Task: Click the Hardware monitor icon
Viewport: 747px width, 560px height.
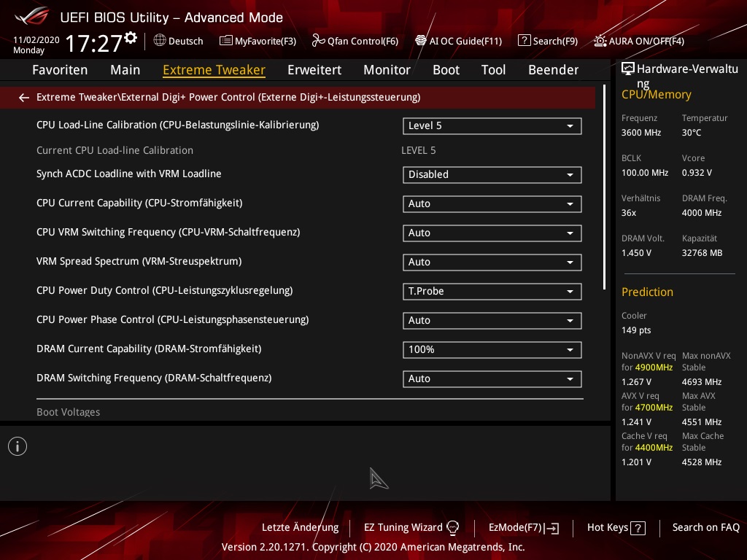Action: [628, 69]
